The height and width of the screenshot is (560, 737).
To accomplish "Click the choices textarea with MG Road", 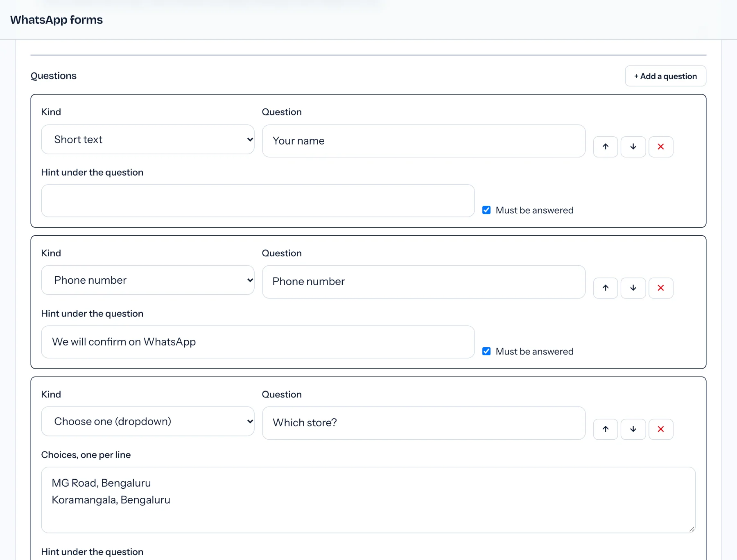I will coord(368,500).
